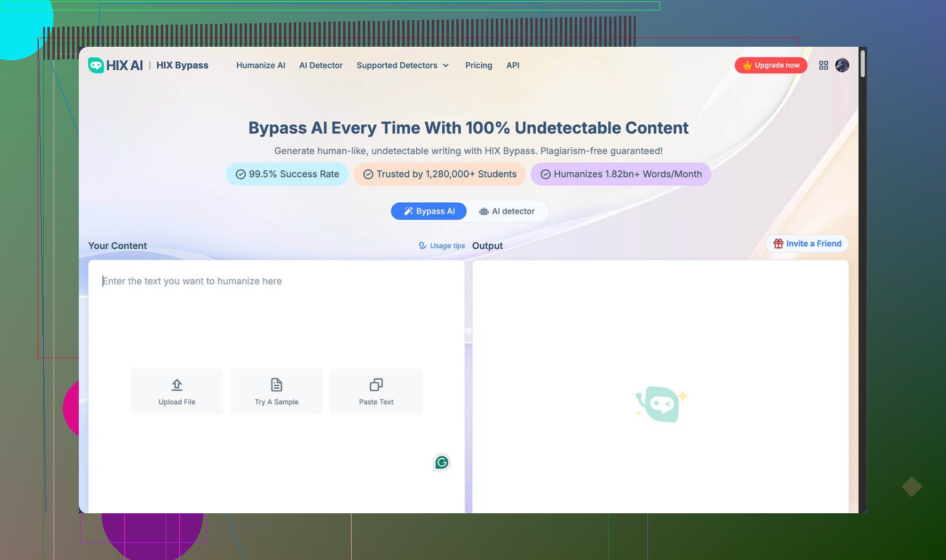Screen dimensions: 946x560
Task: Open the user profile avatar
Action: tap(842, 65)
